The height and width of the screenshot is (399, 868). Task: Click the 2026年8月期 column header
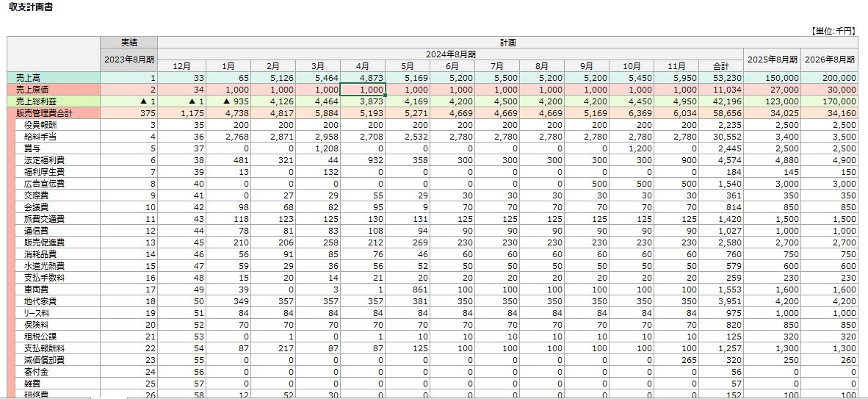tap(829, 60)
